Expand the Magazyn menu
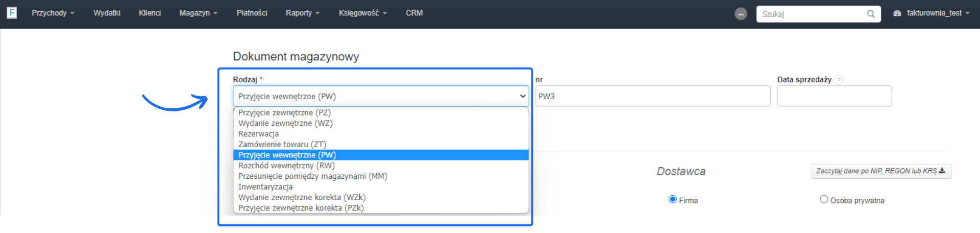980x233 pixels. pyautogui.click(x=198, y=13)
